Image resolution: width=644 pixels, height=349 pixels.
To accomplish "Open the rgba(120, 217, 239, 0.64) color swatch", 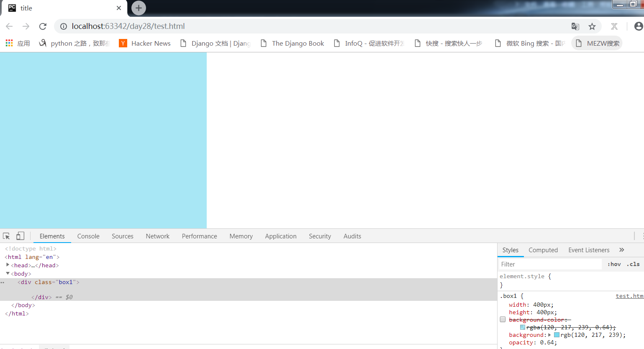I will (523, 327).
